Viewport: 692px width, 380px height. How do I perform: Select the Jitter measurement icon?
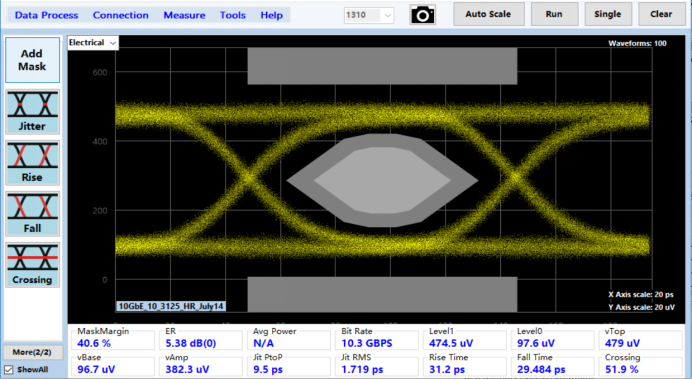click(32, 112)
